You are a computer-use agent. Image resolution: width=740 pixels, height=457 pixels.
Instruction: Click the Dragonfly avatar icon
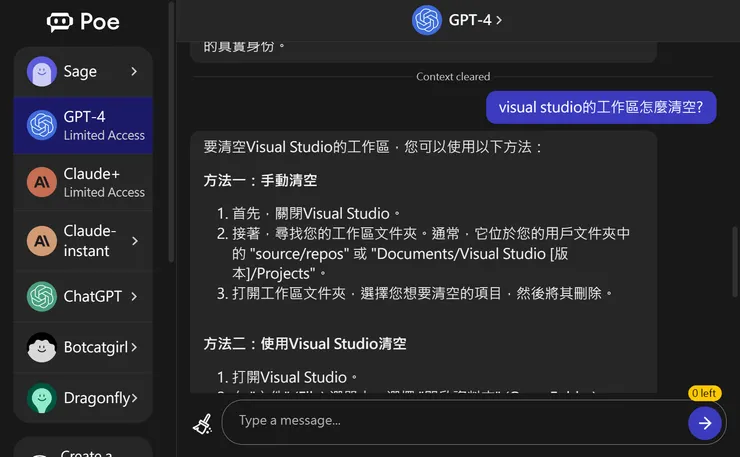click(x=42, y=398)
